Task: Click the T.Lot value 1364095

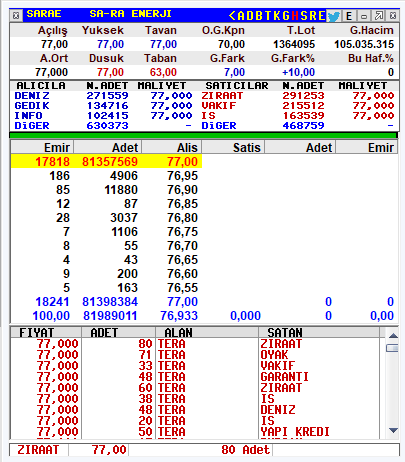Action: (x=294, y=44)
